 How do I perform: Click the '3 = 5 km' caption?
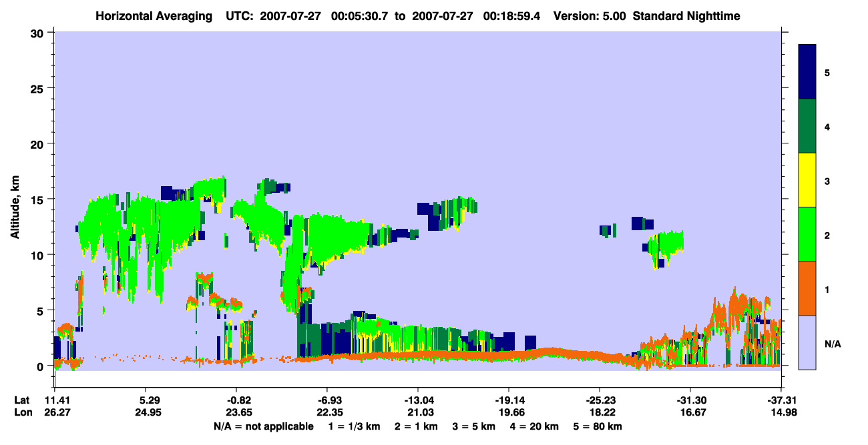[473, 426]
